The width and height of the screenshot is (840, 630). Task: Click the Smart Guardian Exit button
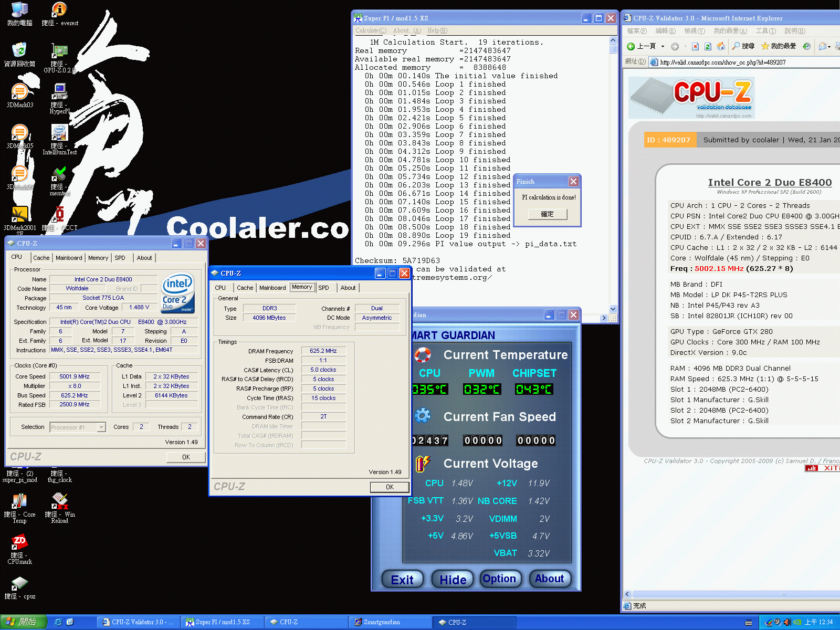pyautogui.click(x=402, y=580)
